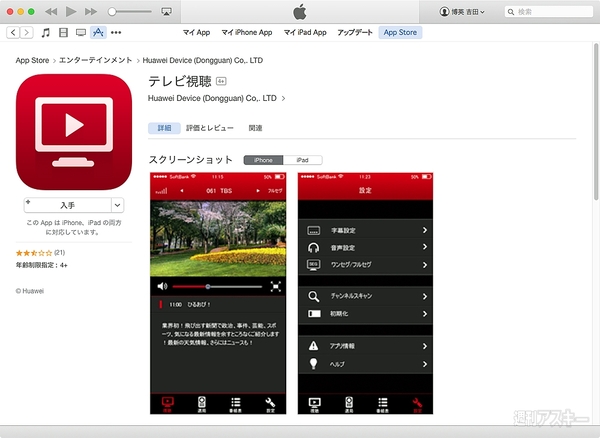Viewport: 600px width, 438px height.
Task: Click the red wrench icon in second screenshot
Action: (x=417, y=404)
